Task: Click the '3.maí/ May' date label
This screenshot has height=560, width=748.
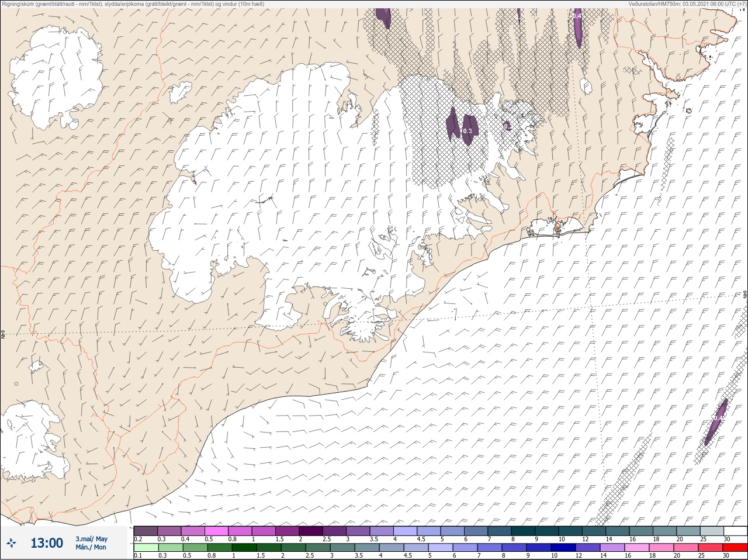Action: point(91,538)
